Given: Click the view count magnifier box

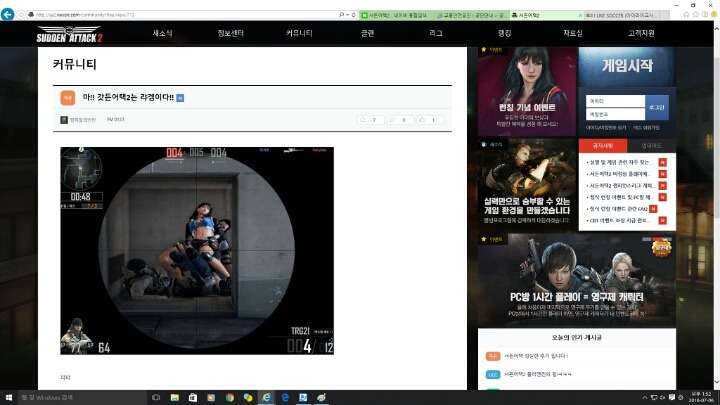Looking at the screenshot, I should click(370, 120).
